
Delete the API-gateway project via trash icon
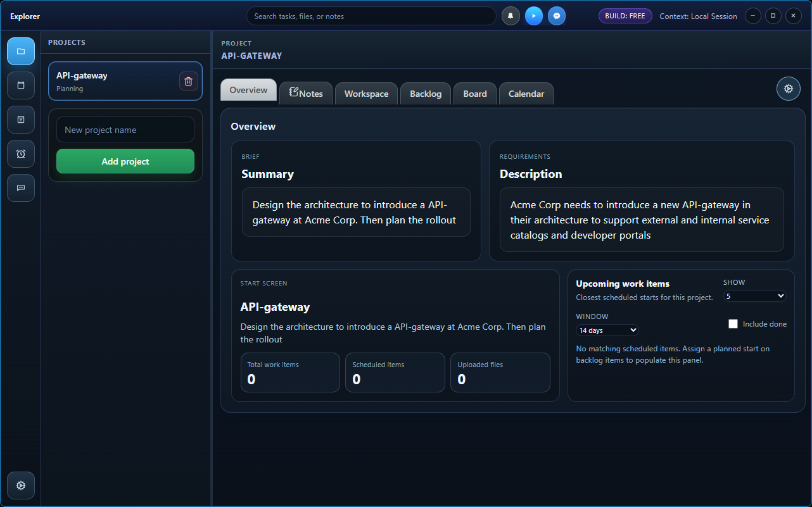[189, 81]
